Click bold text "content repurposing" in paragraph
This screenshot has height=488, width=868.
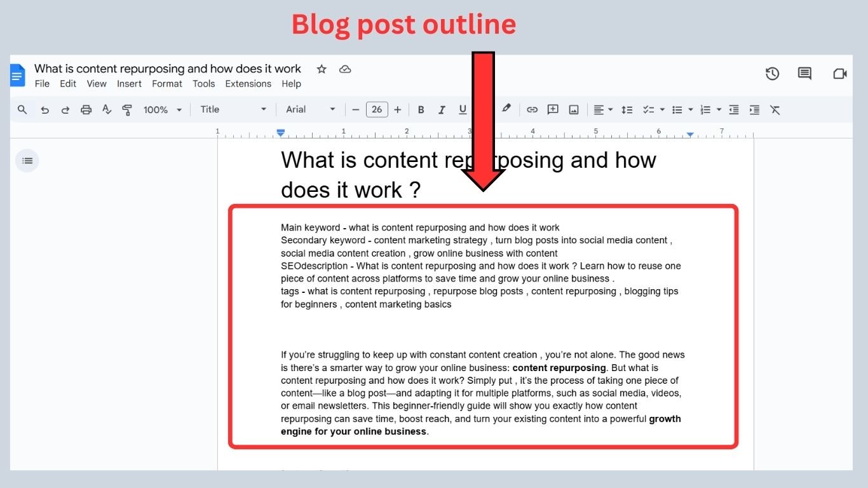[559, 367]
